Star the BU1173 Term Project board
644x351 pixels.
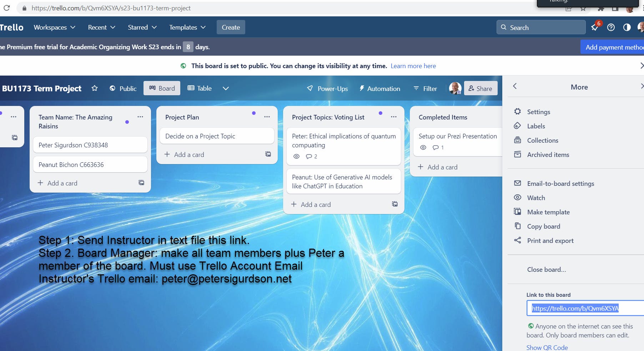(x=95, y=88)
